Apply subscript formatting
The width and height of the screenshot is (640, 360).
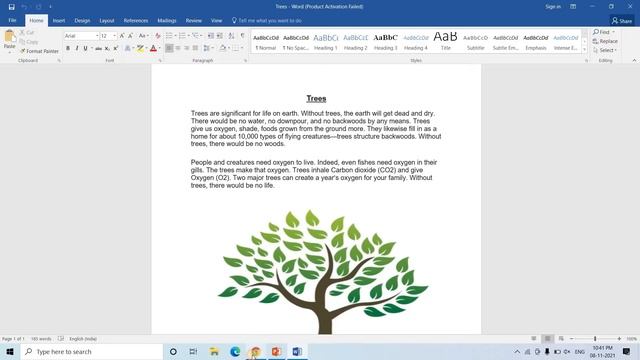[107, 49]
